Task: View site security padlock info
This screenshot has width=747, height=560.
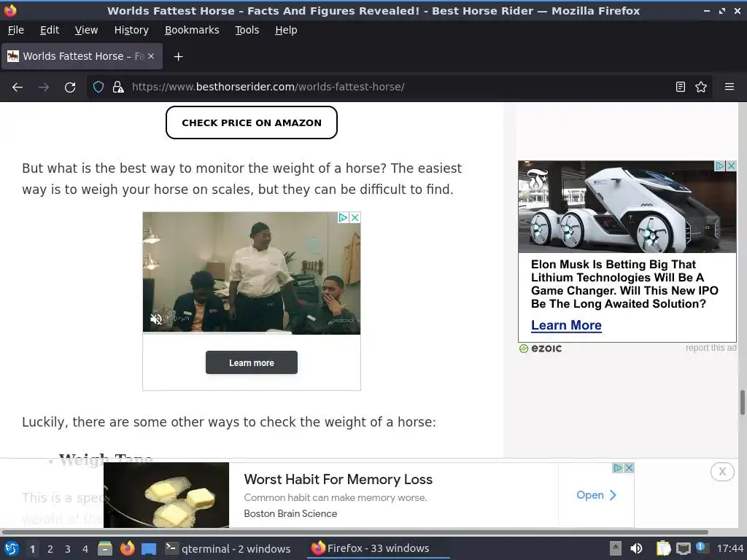Action: pyautogui.click(x=118, y=87)
